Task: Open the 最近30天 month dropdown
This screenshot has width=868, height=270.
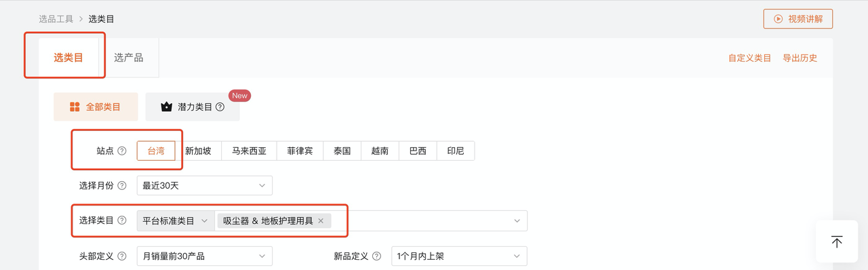Action: [x=204, y=186]
